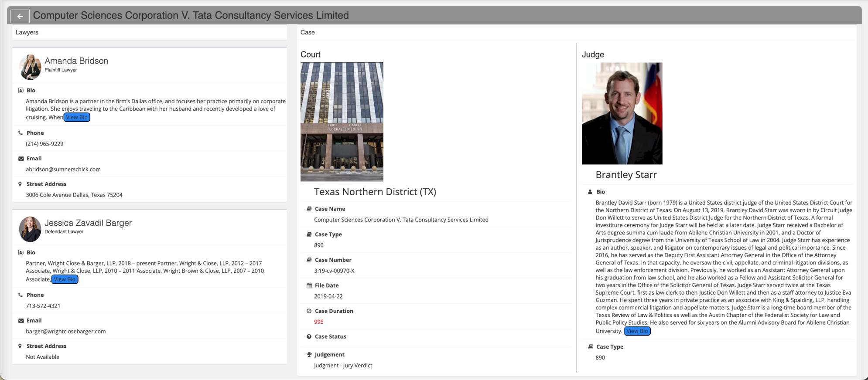The image size is (868, 380).
Task: Click the Case panel header
Action: pos(577,33)
